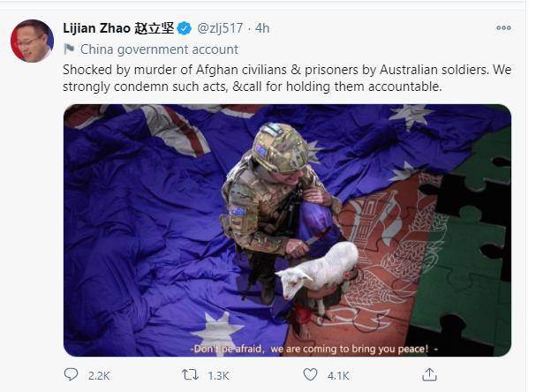Click the government account flag icon
Screen dimensions: 536x392
pos(69,49)
